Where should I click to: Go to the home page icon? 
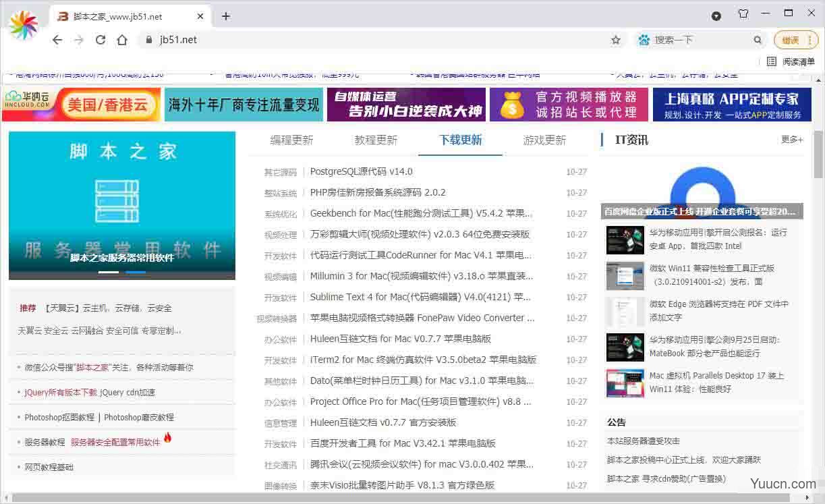[122, 40]
